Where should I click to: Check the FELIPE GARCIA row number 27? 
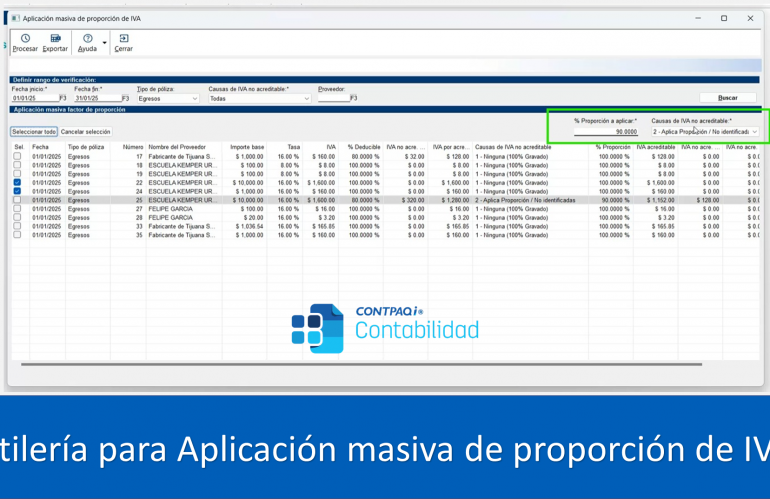(17, 209)
